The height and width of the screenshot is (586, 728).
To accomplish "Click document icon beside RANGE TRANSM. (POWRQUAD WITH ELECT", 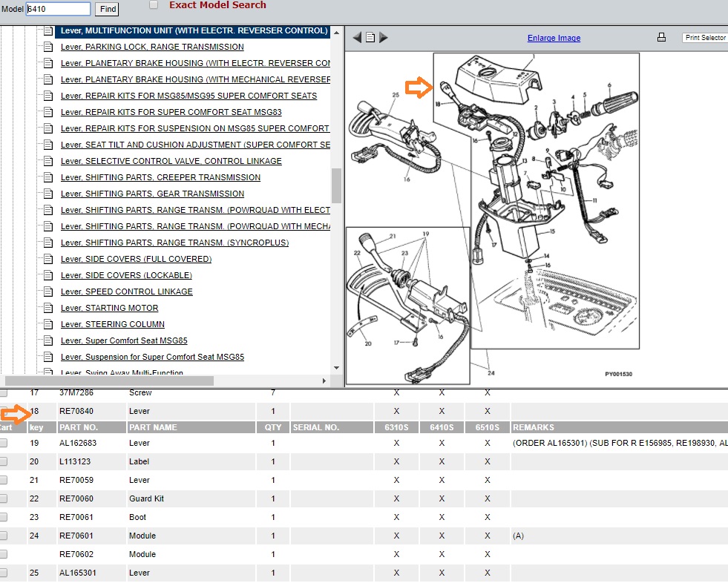I will point(48,210).
